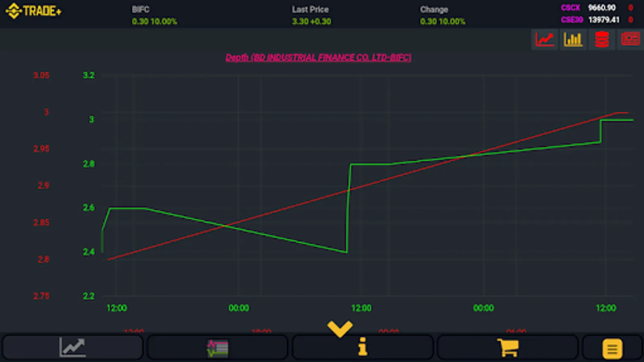The height and width of the screenshot is (362, 644).
Task: Open the chart tab in bottom bar
Action: coord(72,347)
